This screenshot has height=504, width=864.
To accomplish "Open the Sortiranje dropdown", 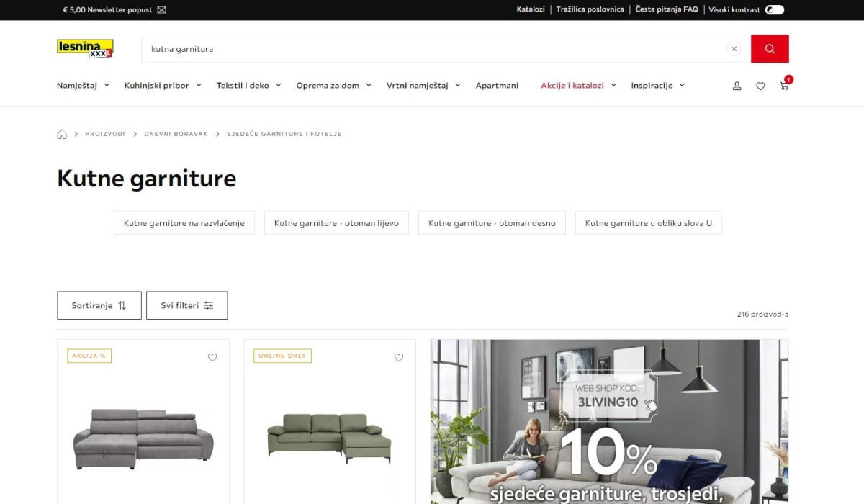I will (x=99, y=305).
